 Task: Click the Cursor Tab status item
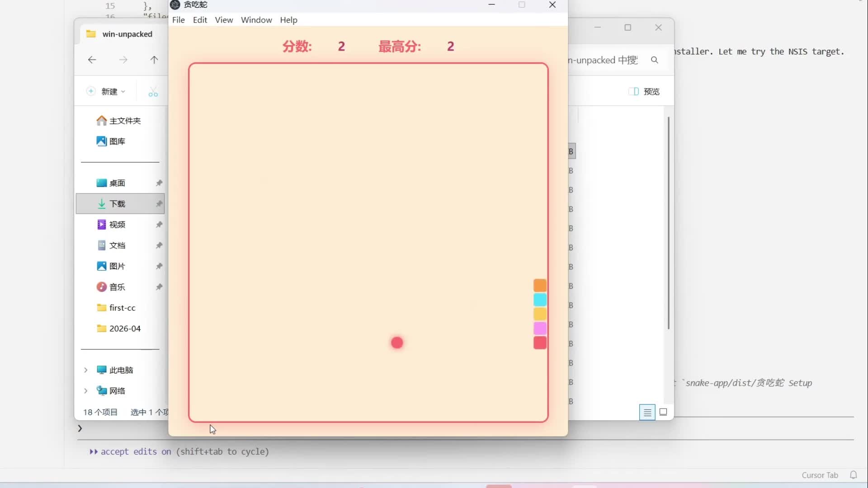coord(820,475)
